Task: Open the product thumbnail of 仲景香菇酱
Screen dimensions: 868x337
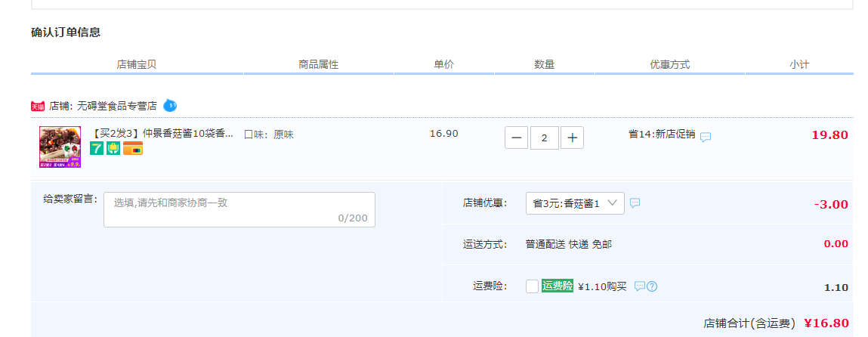Action: pyautogui.click(x=60, y=147)
